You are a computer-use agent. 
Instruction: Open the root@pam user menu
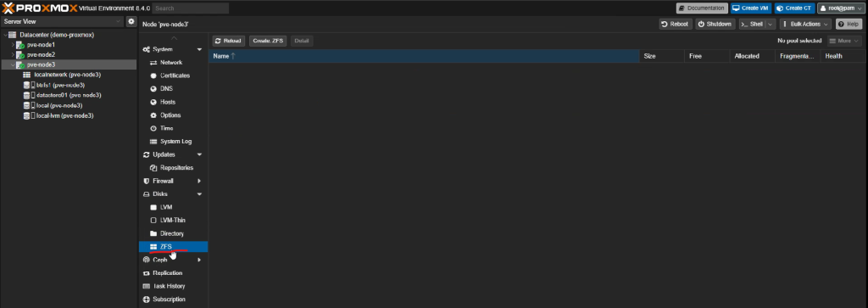[x=842, y=8]
